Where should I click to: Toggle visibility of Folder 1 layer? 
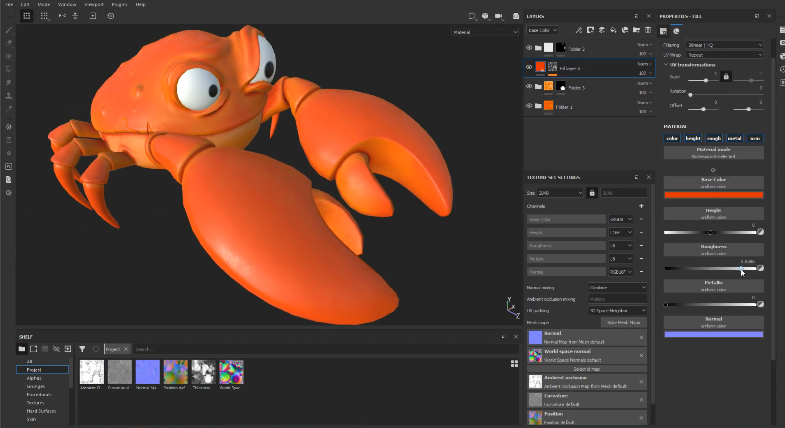529,106
